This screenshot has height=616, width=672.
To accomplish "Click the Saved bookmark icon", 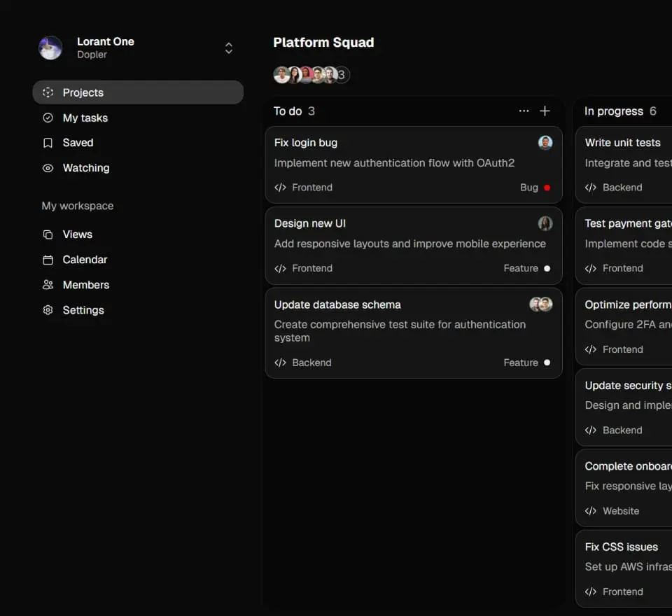I will (48, 143).
